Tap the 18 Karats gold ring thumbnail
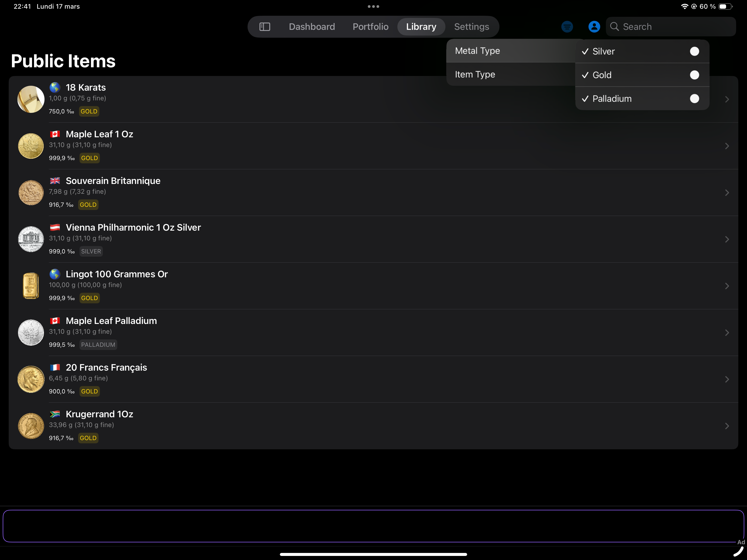This screenshot has width=747, height=560. [31, 99]
